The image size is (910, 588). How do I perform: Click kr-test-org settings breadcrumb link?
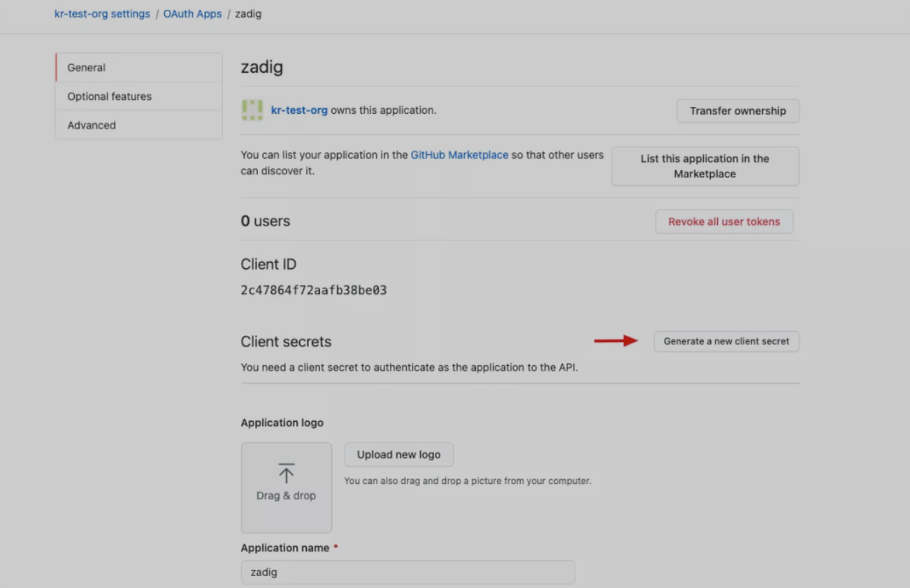[102, 14]
